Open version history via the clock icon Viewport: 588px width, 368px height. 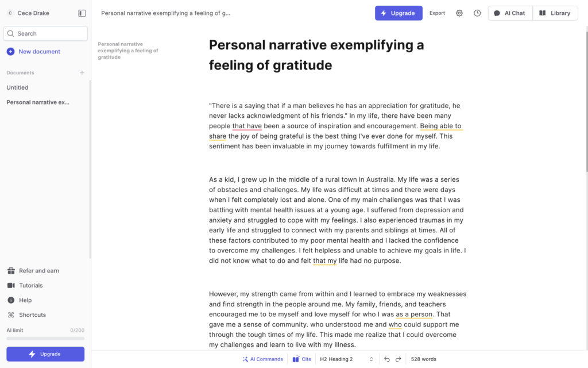point(477,13)
